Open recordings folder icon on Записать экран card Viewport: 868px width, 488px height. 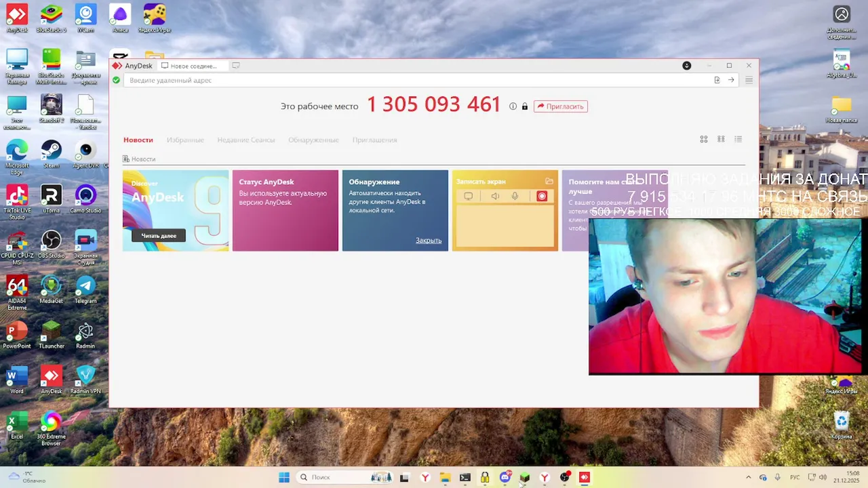(549, 181)
